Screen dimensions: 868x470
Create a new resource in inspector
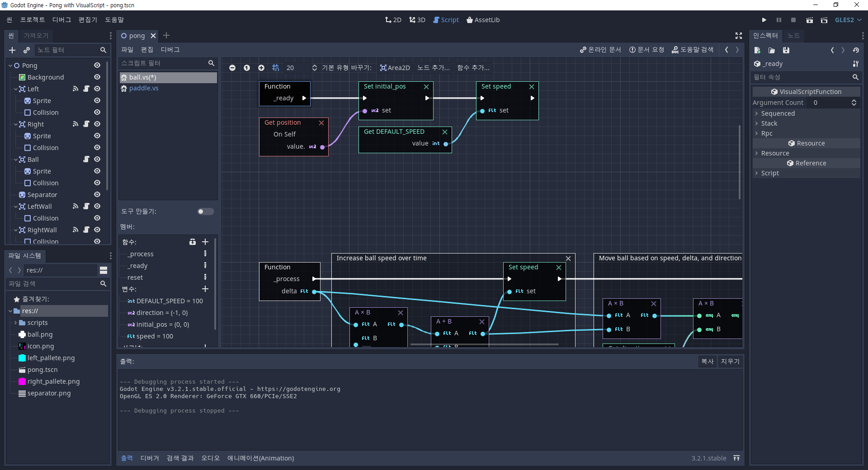(757, 50)
